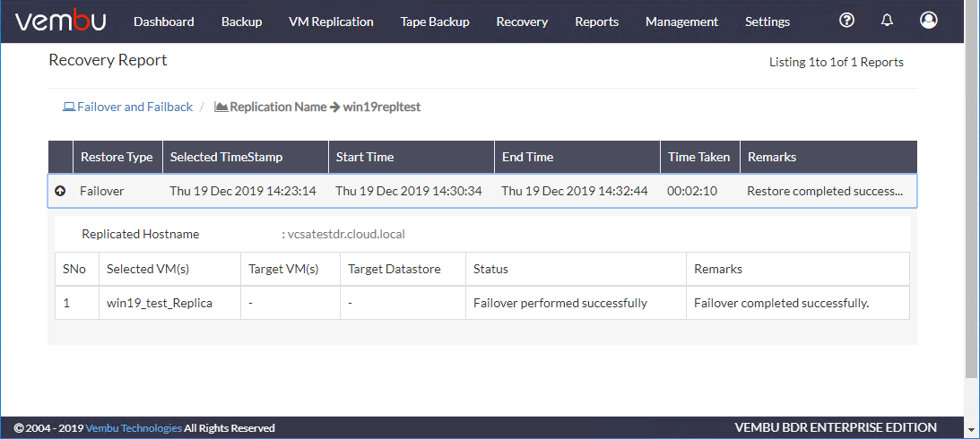
Task: Click the Vembu logo
Action: tap(61, 22)
